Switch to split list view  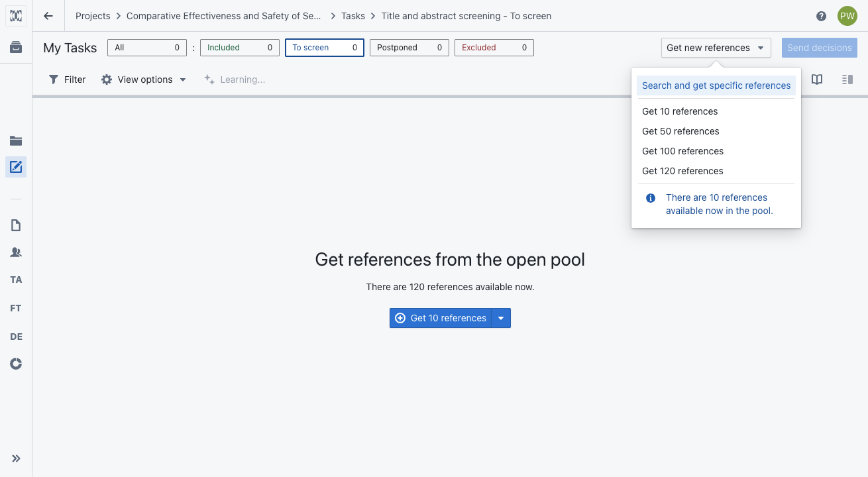pos(847,79)
